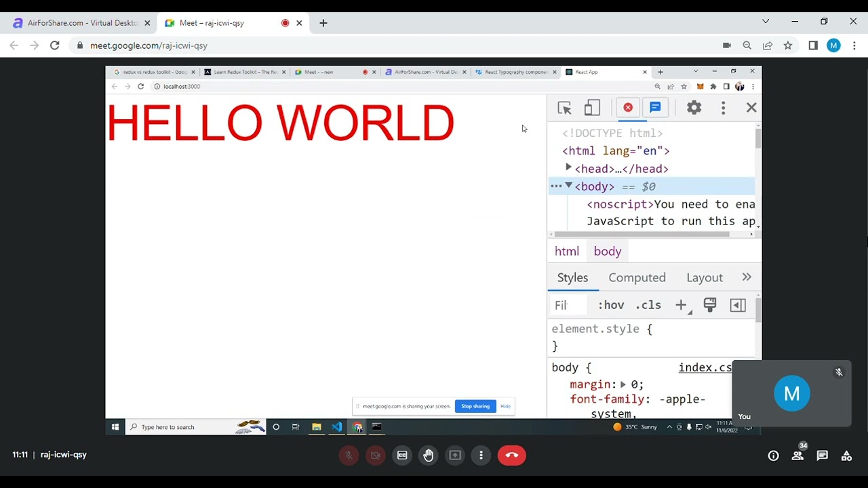Toggle DevTools device toolbar icon
This screenshot has height=488, width=868.
[x=592, y=108]
